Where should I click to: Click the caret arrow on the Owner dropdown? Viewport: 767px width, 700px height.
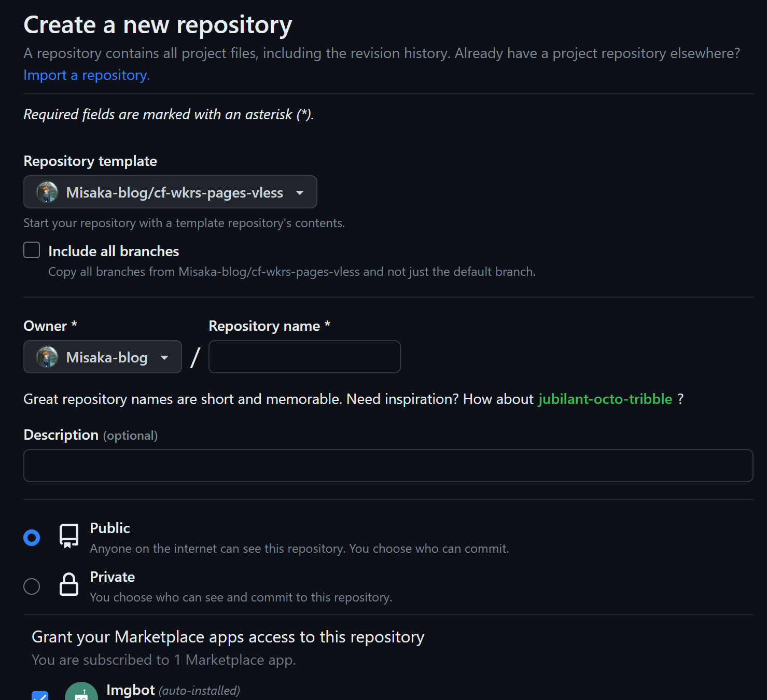click(164, 358)
